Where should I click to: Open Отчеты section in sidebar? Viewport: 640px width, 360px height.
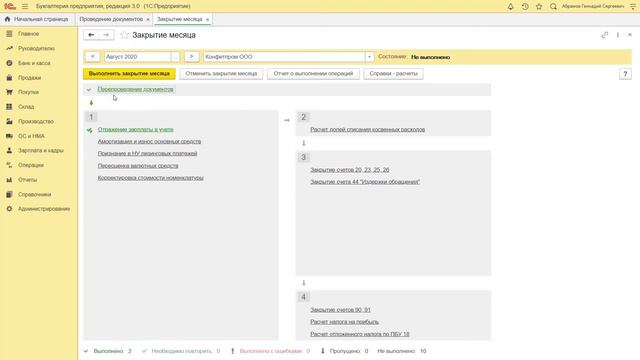pos(27,180)
